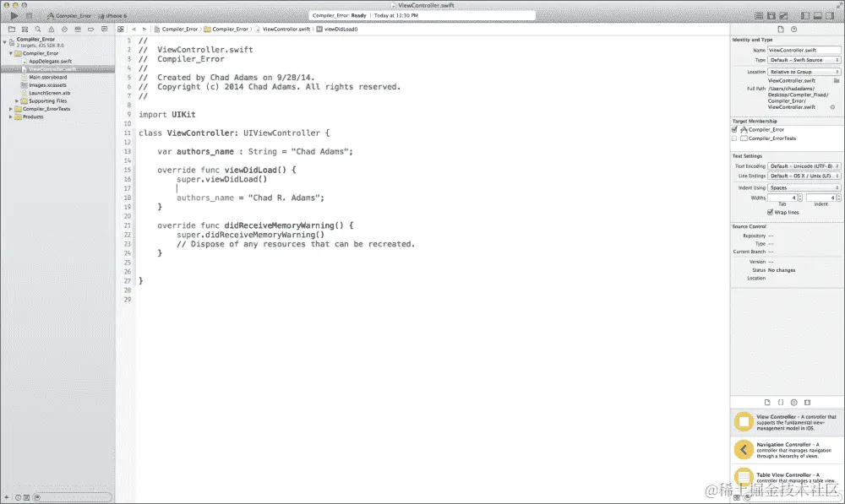The height and width of the screenshot is (504, 845).
Task: Switch to the Assistant editor
Action: click(x=771, y=15)
